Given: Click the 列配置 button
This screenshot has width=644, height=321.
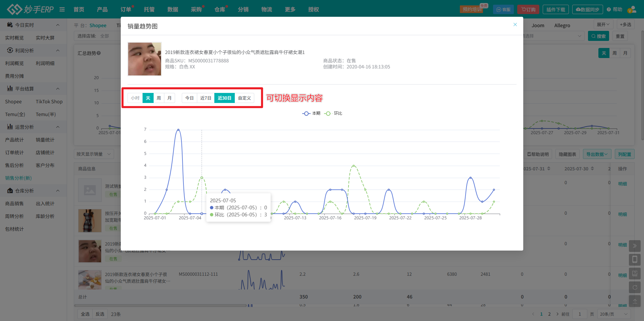Looking at the screenshot, I should [625, 154].
